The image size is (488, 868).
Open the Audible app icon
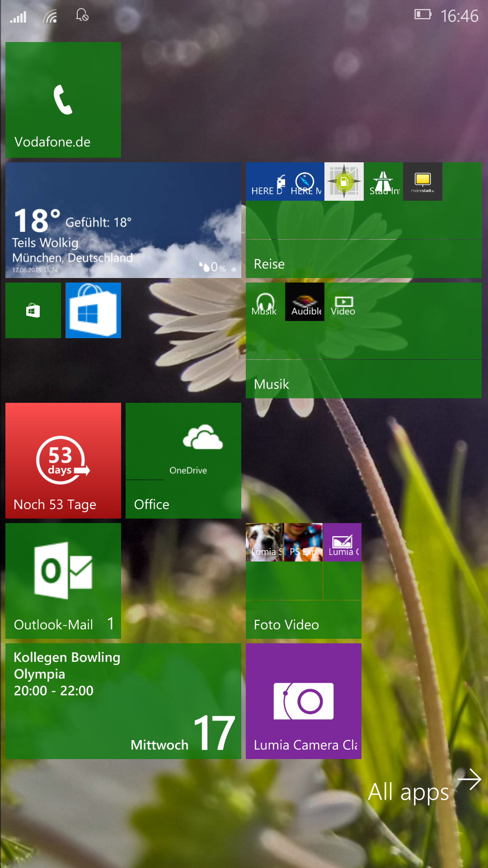305,302
